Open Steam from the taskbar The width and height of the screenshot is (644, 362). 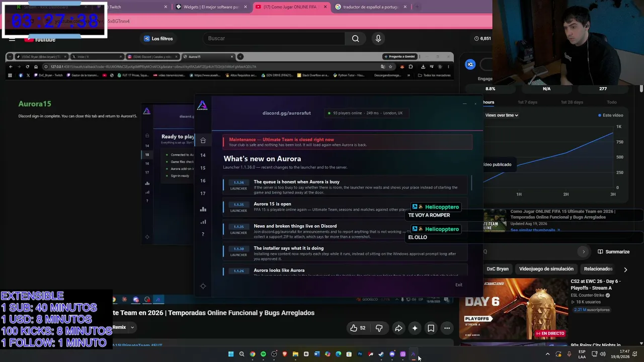381,354
